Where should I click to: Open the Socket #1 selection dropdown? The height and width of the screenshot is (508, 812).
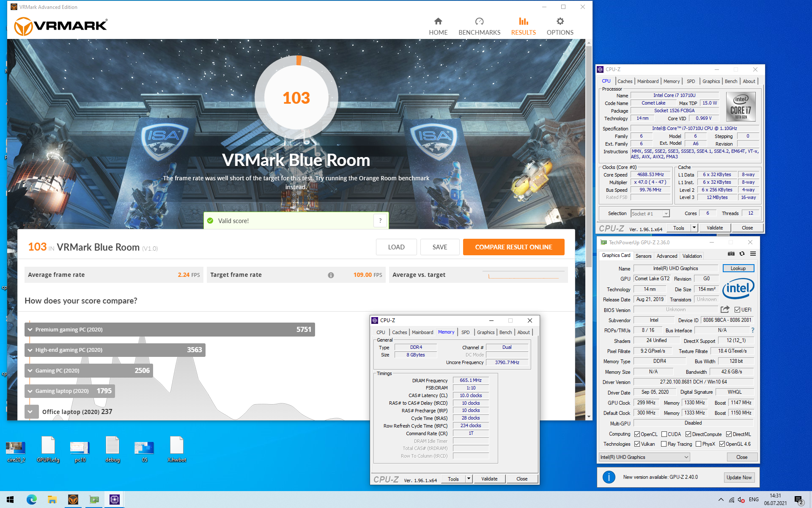650,213
